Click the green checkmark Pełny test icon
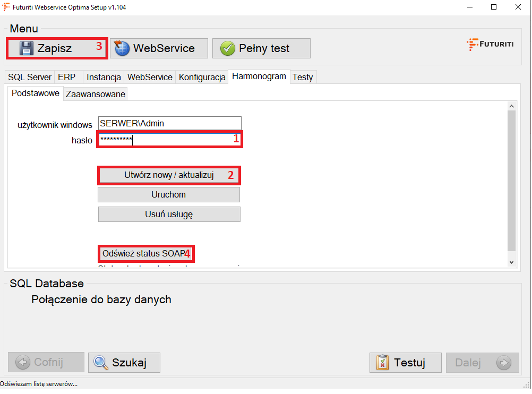This screenshot has width=532, height=394. click(228, 48)
